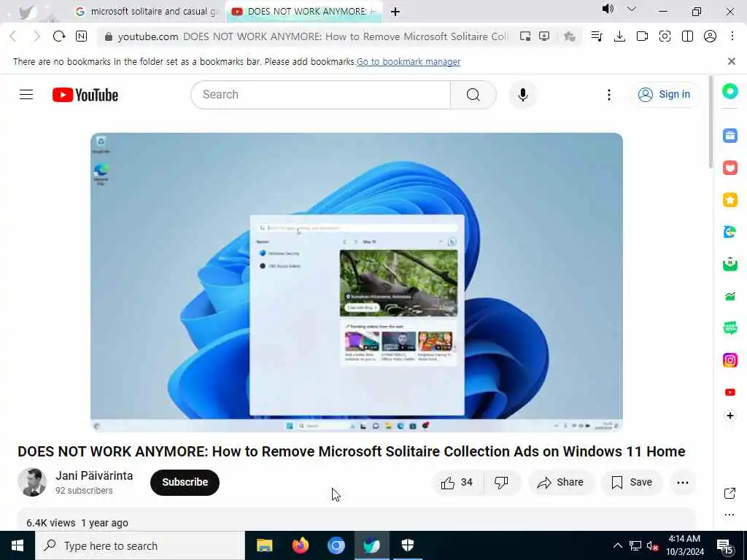
Task: Open the Edge-style sidebar icon
Action: 729,232
